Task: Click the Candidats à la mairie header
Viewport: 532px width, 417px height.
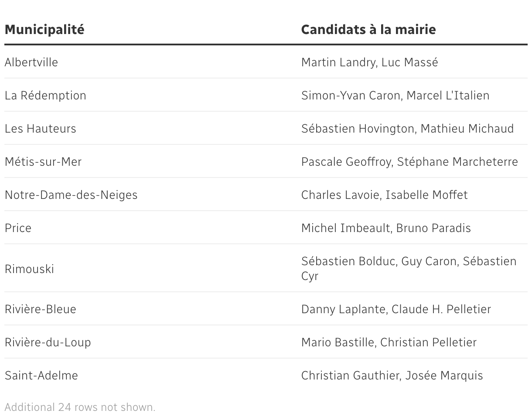Action: pyautogui.click(x=368, y=30)
